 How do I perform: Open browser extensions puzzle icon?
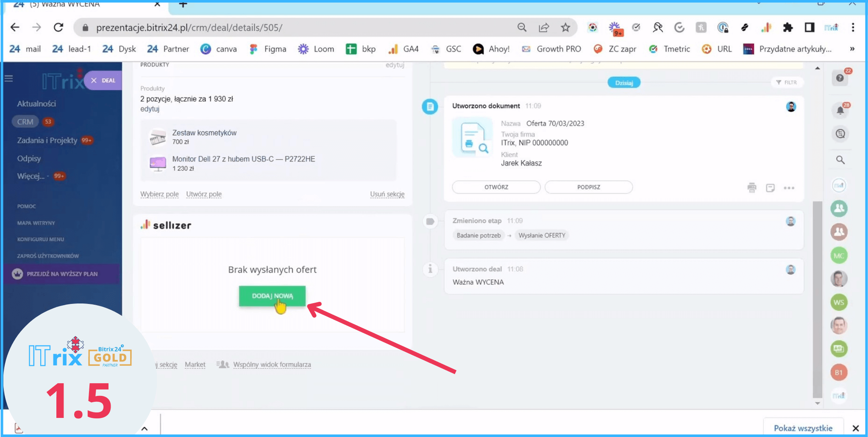click(x=787, y=28)
